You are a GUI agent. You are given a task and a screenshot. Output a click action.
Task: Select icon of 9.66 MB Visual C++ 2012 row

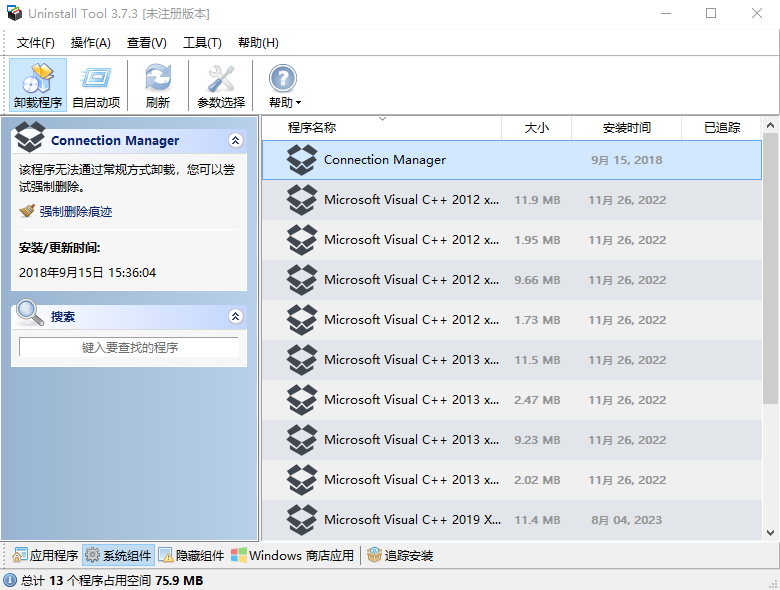click(x=301, y=280)
